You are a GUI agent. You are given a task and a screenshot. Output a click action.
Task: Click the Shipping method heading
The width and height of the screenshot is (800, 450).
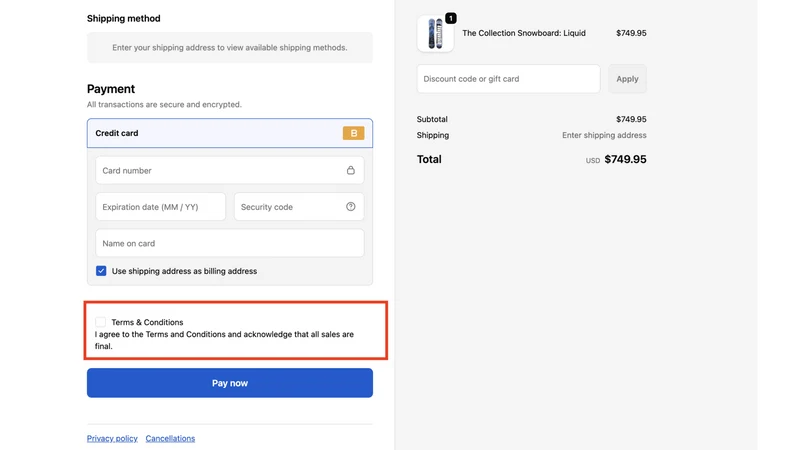point(123,18)
